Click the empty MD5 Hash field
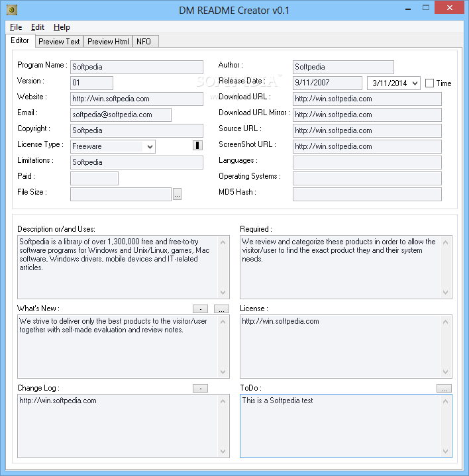Image resolution: width=469 pixels, height=476 pixels. pos(367,194)
